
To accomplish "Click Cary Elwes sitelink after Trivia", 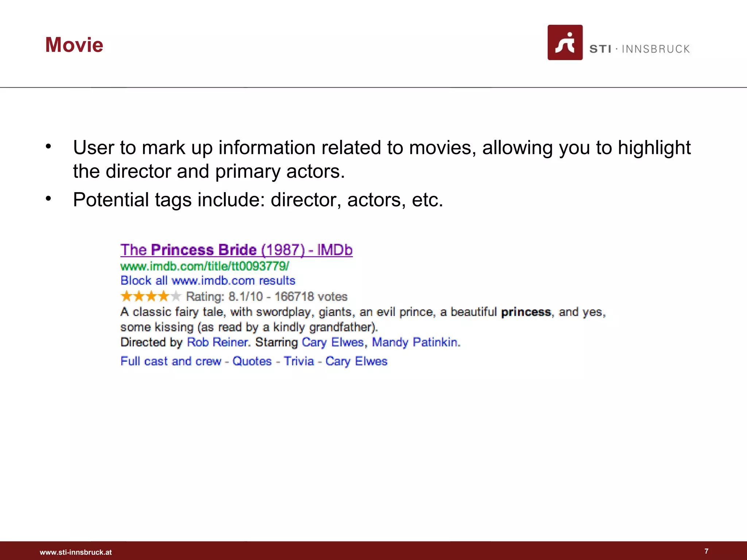I will tap(356, 361).
